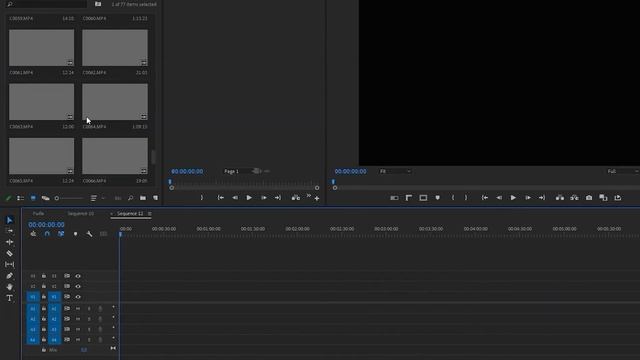Switch to Sequence 12 tab
This screenshot has height=360, width=640.
tap(130, 213)
